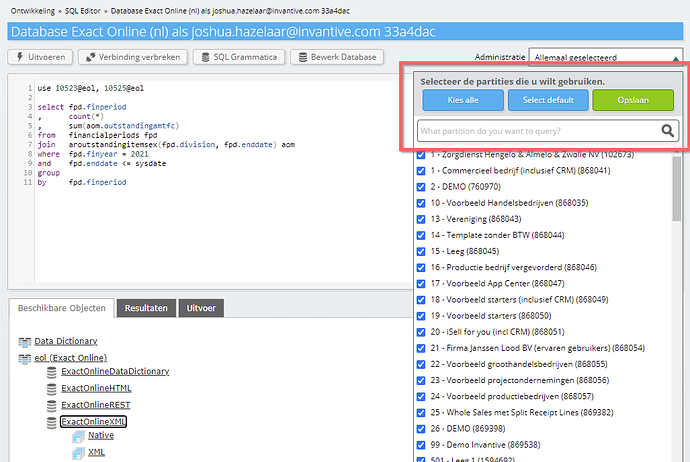Open the eol (Exact Online) link

71,358
